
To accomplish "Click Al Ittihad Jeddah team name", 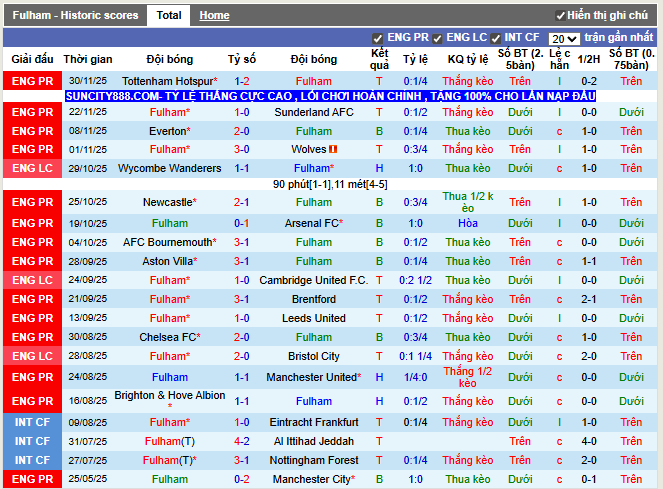I will [x=314, y=442].
